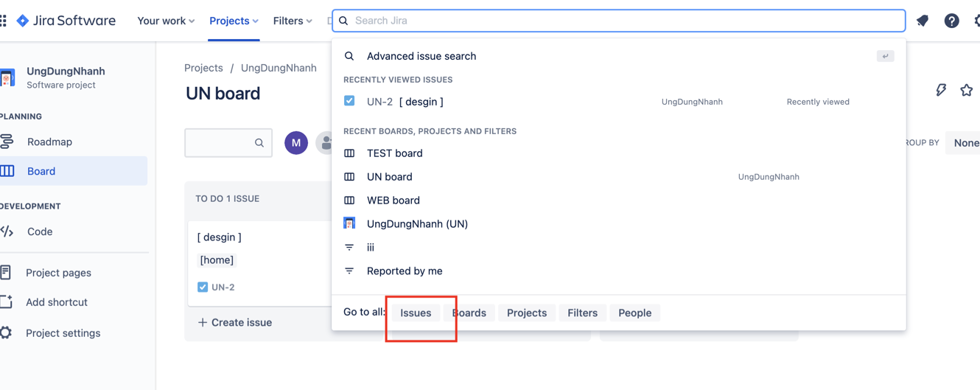This screenshot has height=390, width=980.
Task: Go to all People
Action: 634,313
